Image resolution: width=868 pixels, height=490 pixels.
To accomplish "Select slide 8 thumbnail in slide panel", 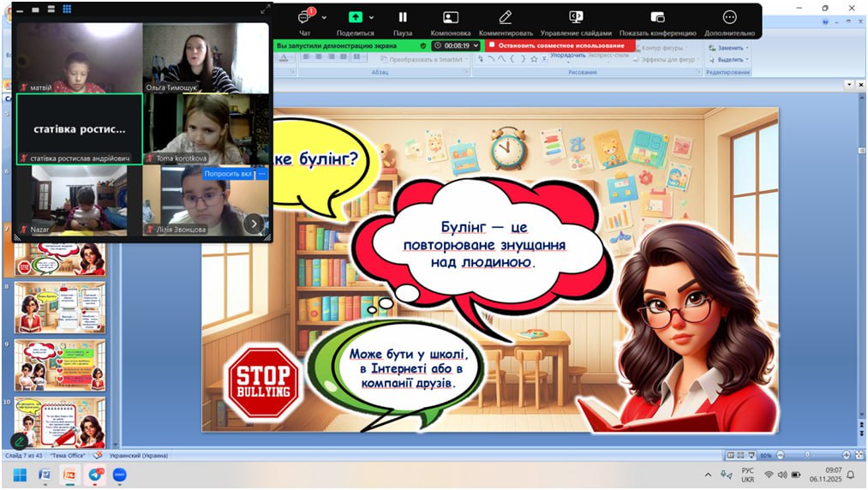I will 60,308.
